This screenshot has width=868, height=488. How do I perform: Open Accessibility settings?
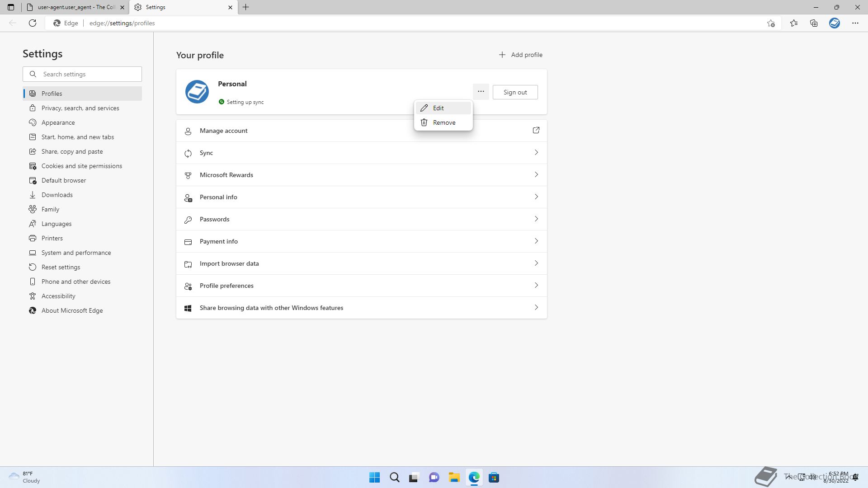click(x=82, y=296)
